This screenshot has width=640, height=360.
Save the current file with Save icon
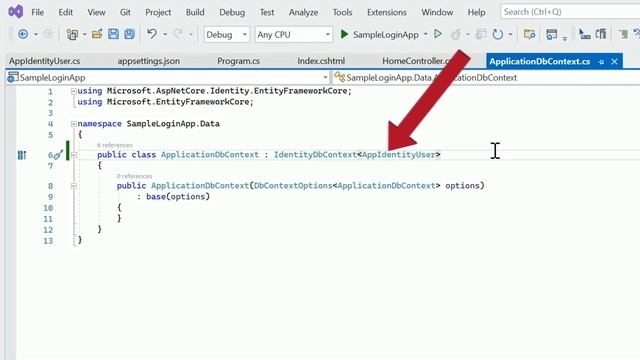pyautogui.click(x=113, y=34)
